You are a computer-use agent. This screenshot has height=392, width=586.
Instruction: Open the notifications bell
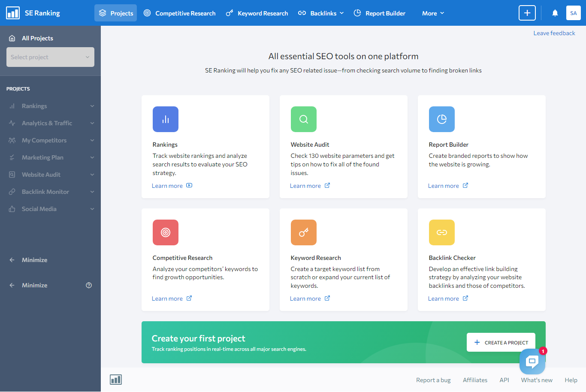point(555,13)
